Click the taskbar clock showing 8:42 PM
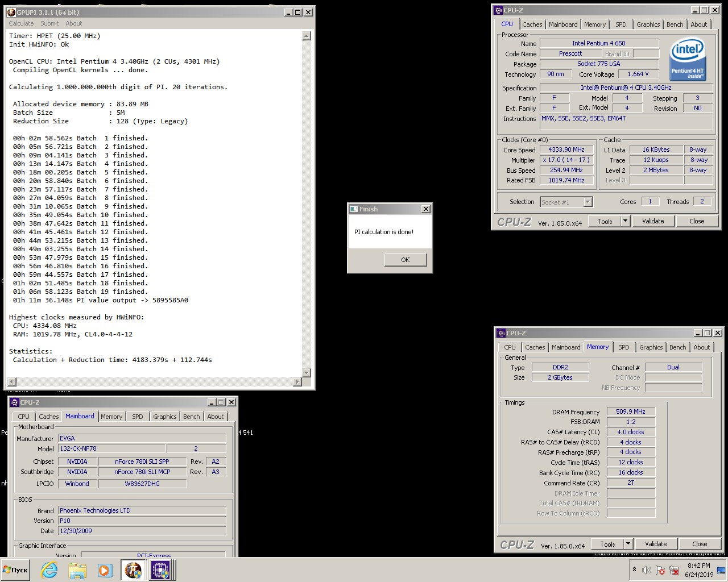Viewport: 728px width, 582px height. pyautogui.click(x=698, y=570)
